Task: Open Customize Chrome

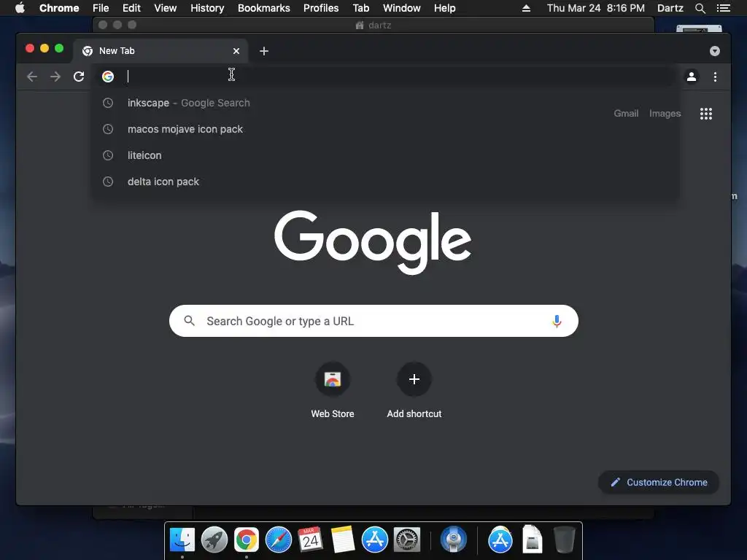Action: (x=659, y=483)
